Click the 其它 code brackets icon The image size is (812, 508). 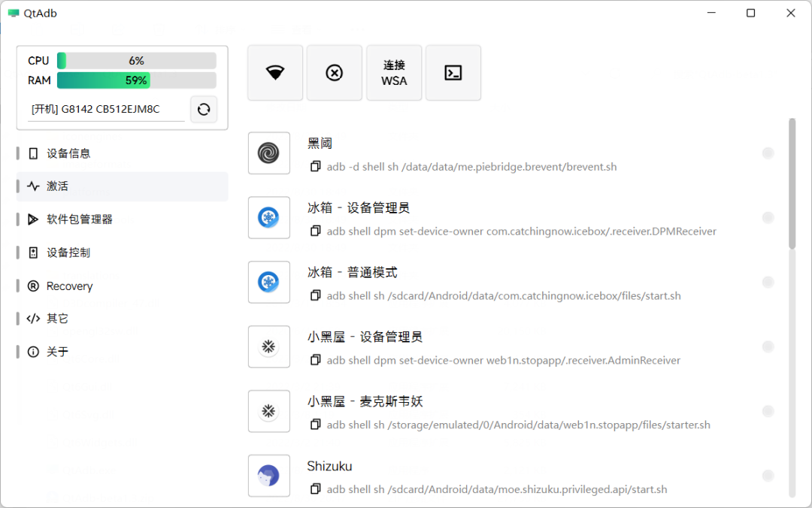[x=33, y=319]
